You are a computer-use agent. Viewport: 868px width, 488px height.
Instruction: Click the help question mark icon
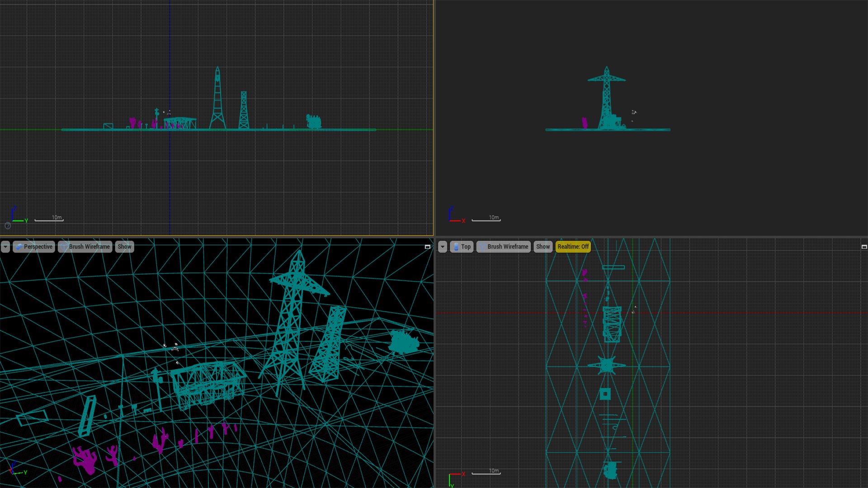click(8, 225)
